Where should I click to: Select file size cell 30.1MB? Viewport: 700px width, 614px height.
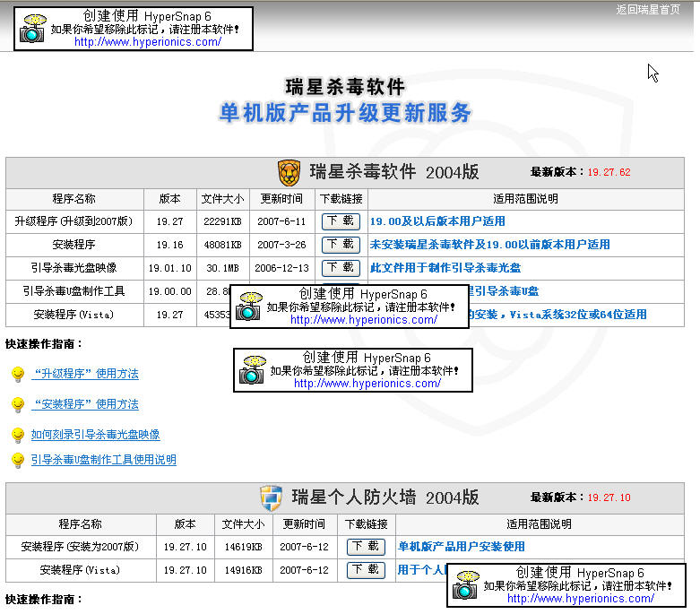(x=223, y=268)
